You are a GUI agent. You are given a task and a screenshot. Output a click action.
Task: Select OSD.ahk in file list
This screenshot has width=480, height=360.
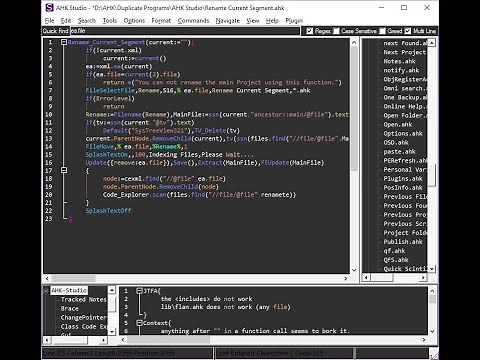pyautogui.click(x=396, y=142)
